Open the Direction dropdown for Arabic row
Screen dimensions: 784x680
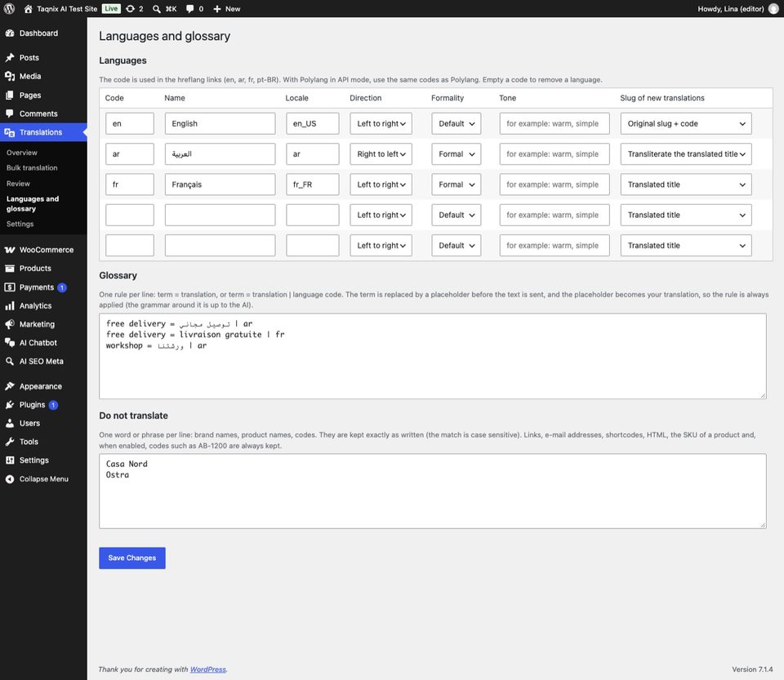(x=381, y=154)
